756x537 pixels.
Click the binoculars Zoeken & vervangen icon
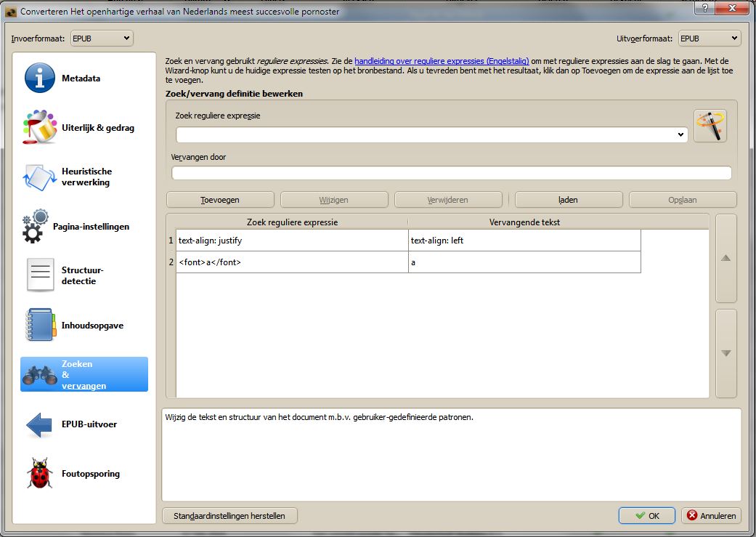pyautogui.click(x=40, y=375)
